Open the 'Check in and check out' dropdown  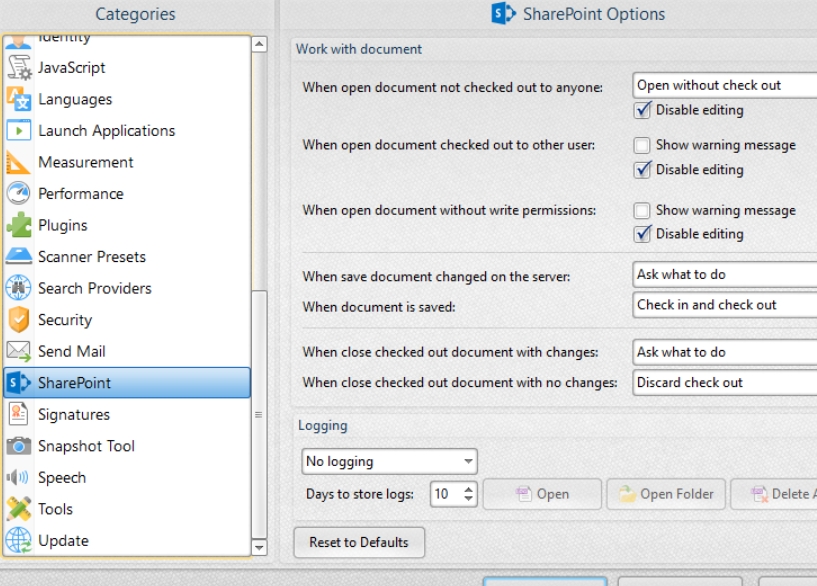coord(725,305)
